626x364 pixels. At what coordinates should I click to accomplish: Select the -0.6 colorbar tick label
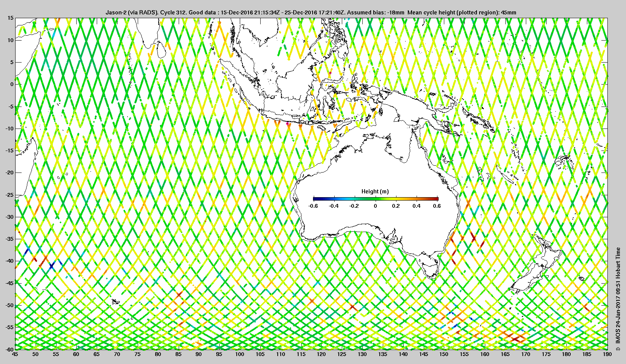[313, 206]
